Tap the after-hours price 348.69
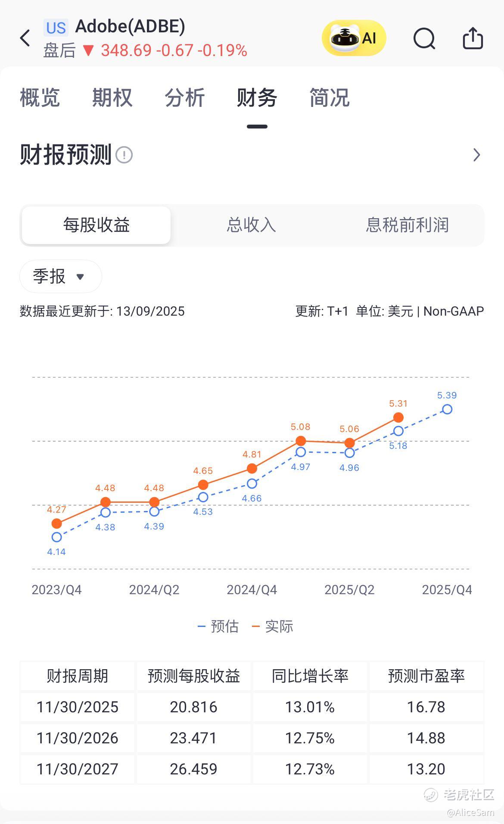The width and height of the screenshot is (504, 824). tap(126, 50)
